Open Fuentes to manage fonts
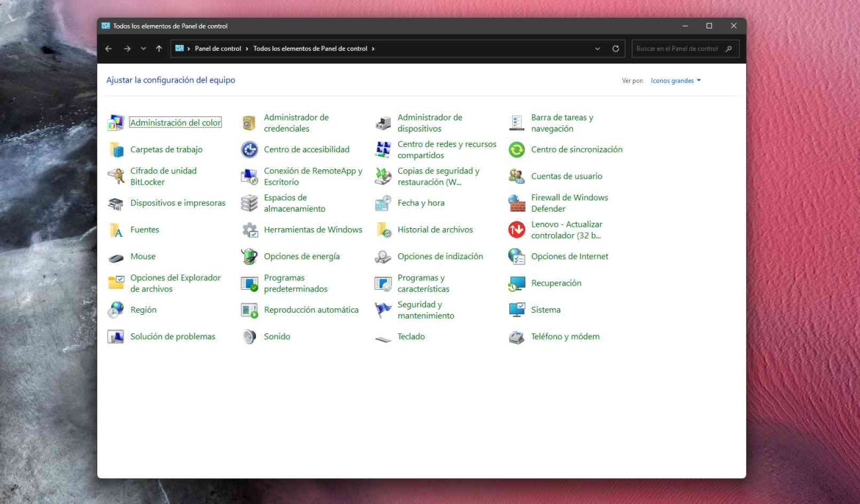 coord(144,230)
